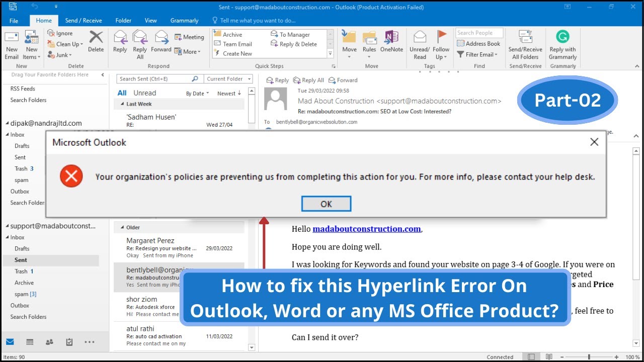Switch to the Grammarly tab
644x362 pixels.
click(185, 21)
